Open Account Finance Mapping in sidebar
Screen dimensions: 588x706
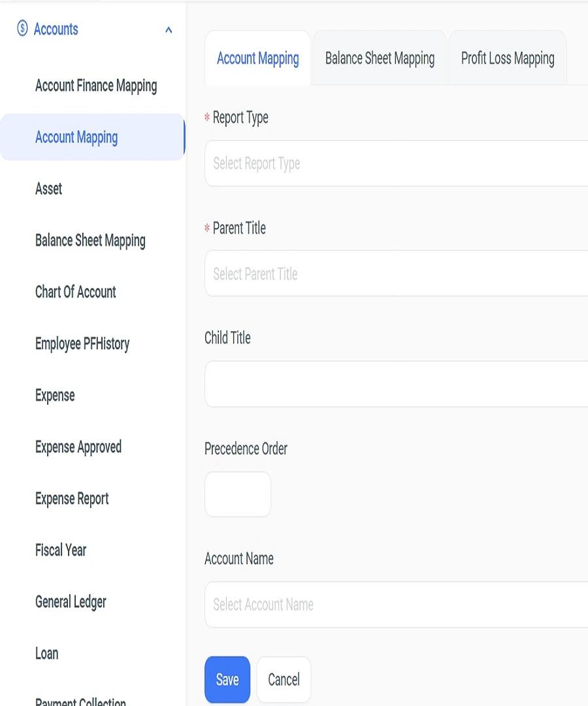coord(96,86)
